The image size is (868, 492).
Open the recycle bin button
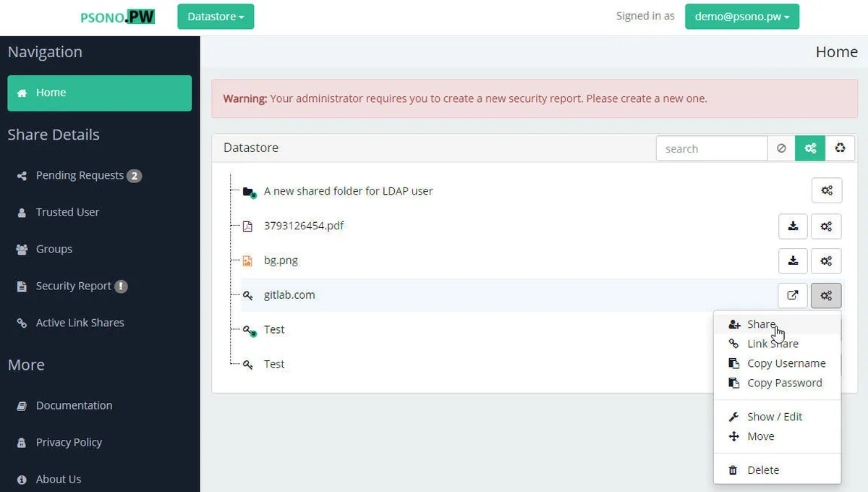pyautogui.click(x=840, y=148)
